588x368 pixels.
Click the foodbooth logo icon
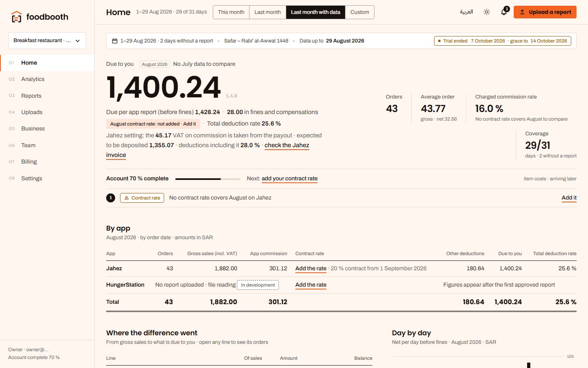(16, 17)
